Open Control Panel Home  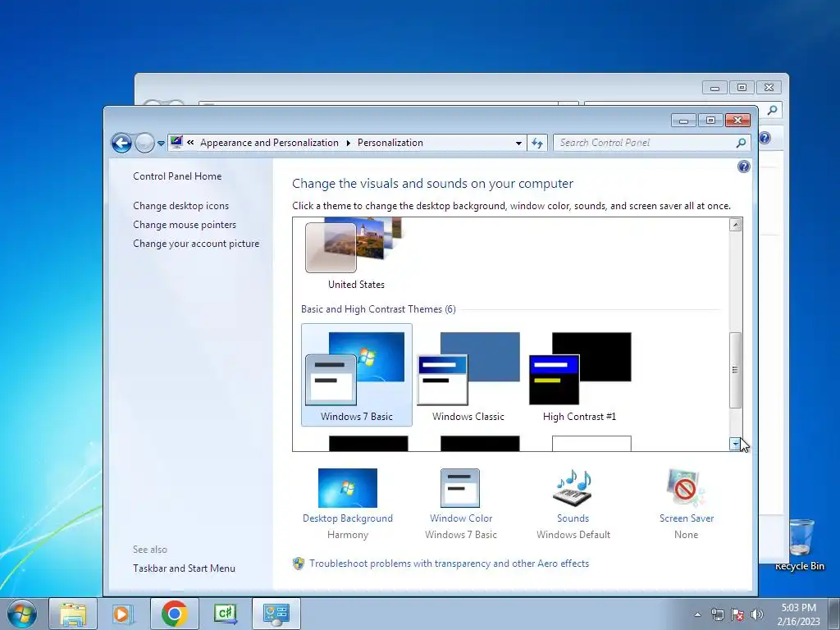[x=177, y=176]
